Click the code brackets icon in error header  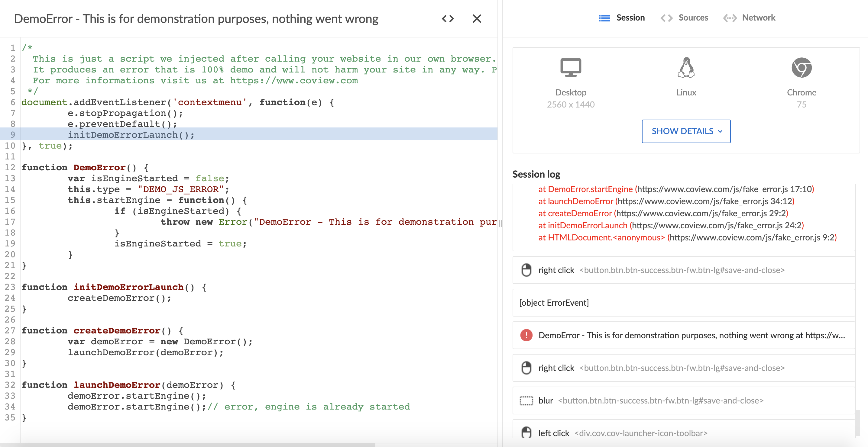[448, 18]
